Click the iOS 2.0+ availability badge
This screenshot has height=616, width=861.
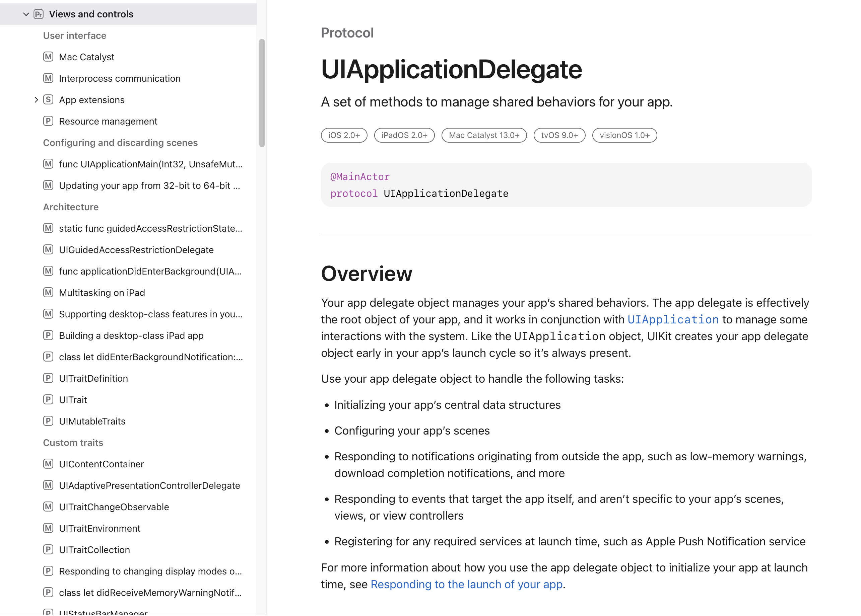344,135
